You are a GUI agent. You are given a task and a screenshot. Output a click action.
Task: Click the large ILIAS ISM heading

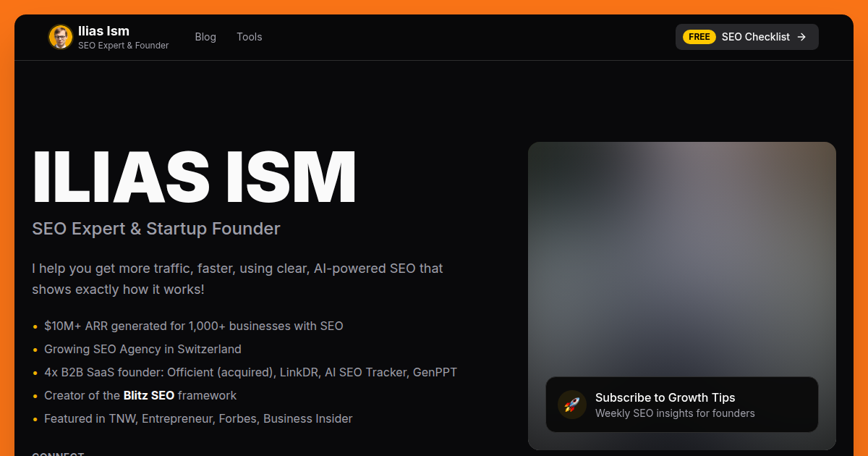pos(195,177)
